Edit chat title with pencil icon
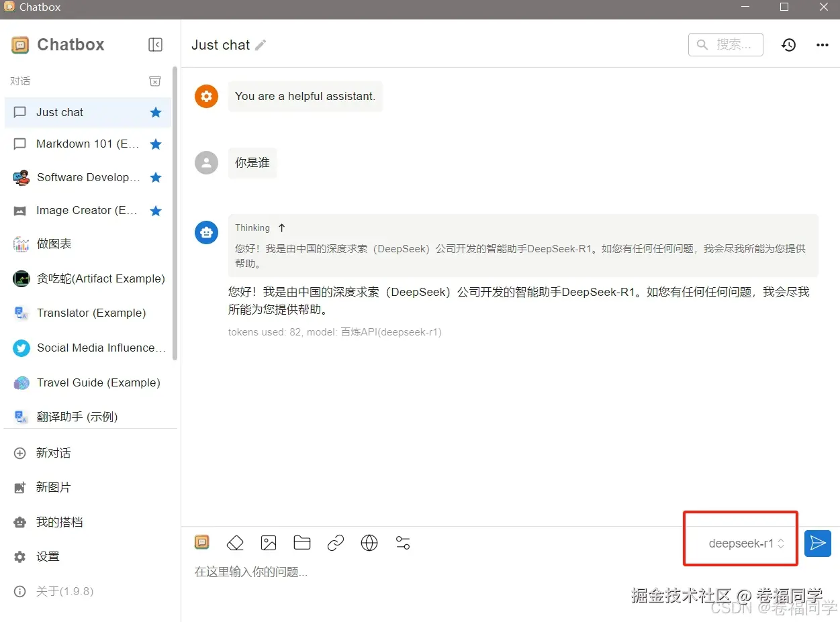Screen dimensions: 840x622 pyautogui.click(x=261, y=45)
